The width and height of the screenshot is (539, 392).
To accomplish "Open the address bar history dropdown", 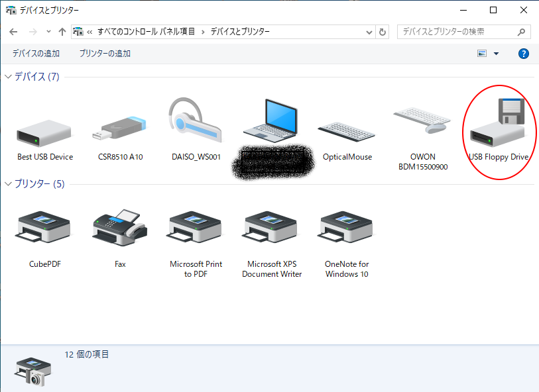I will click(x=369, y=32).
